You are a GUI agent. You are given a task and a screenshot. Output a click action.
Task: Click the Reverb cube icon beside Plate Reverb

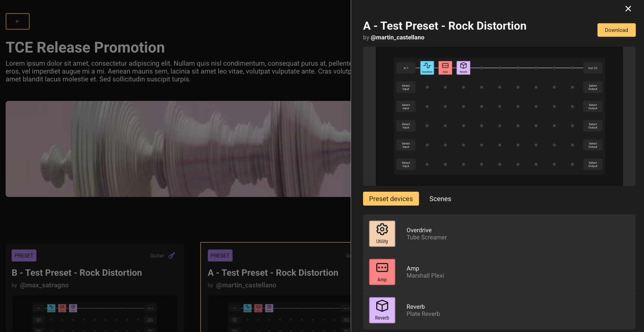[382, 310]
